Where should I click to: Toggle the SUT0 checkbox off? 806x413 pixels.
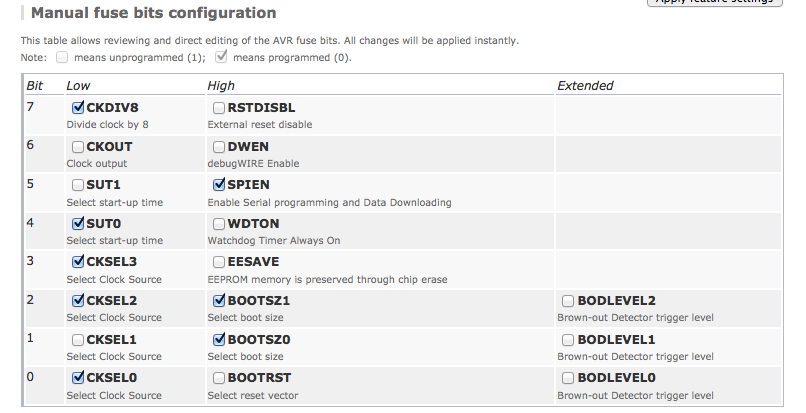click(78, 224)
